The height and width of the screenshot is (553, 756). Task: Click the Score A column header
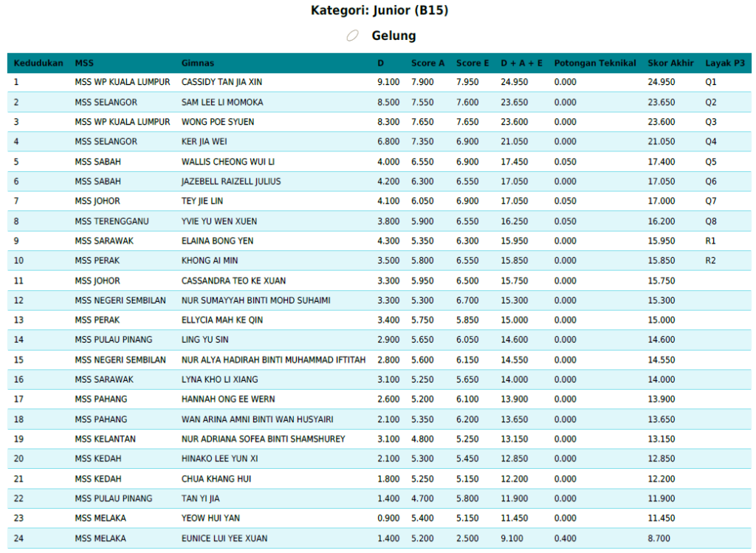click(x=427, y=63)
